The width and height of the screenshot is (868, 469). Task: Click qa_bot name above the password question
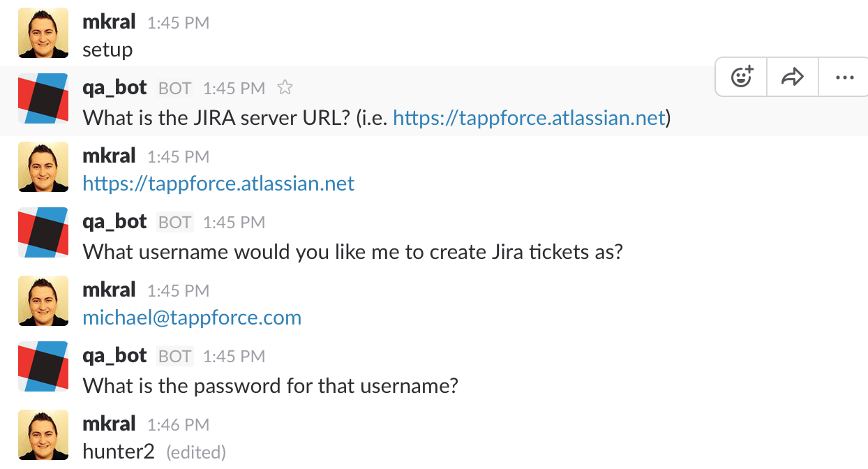point(114,356)
